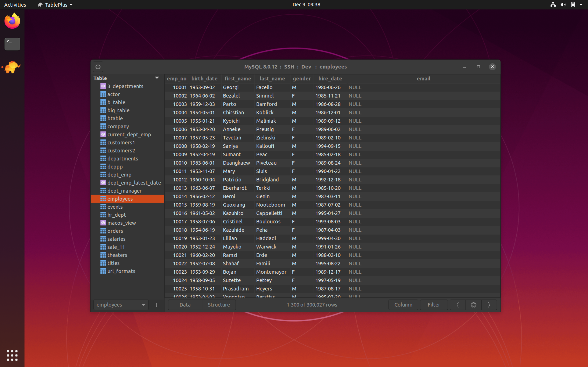The height and width of the screenshot is (367, 588).
Task: Expand the employees table dropdown selector
Action: pos(143,304)
